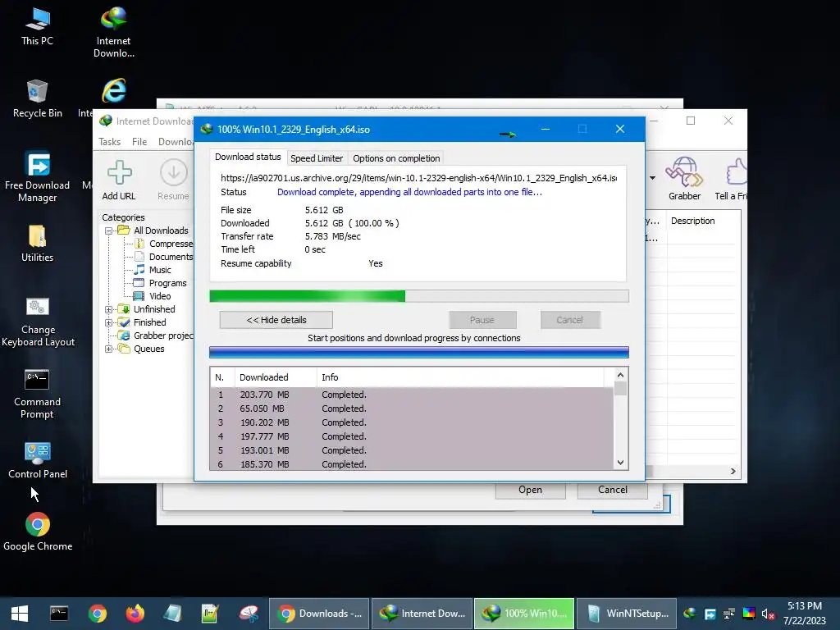Click IDM list horizontal scroll right arrow
Screen dimensions: 840x630
click(733, 472)
